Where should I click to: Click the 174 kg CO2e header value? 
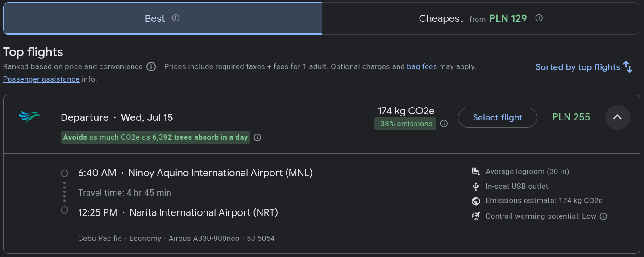click(x=406, y=111)
